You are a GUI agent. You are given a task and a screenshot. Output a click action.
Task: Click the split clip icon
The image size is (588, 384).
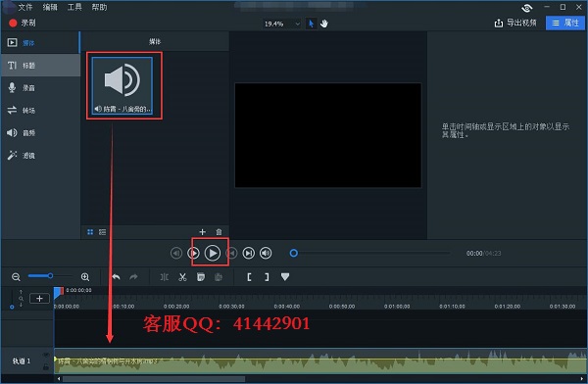pyautogui.click(x=165, y=277)
